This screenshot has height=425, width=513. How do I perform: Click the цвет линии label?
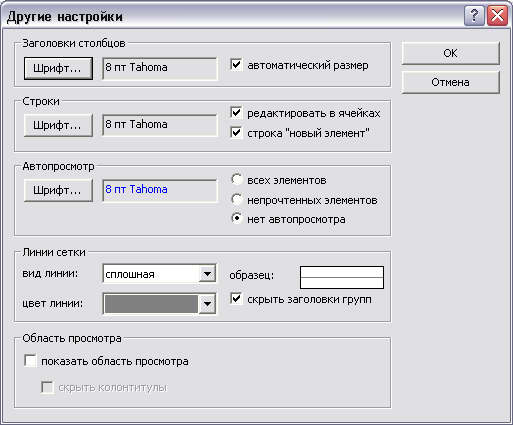pyautogui.click(x=52, y=304)
